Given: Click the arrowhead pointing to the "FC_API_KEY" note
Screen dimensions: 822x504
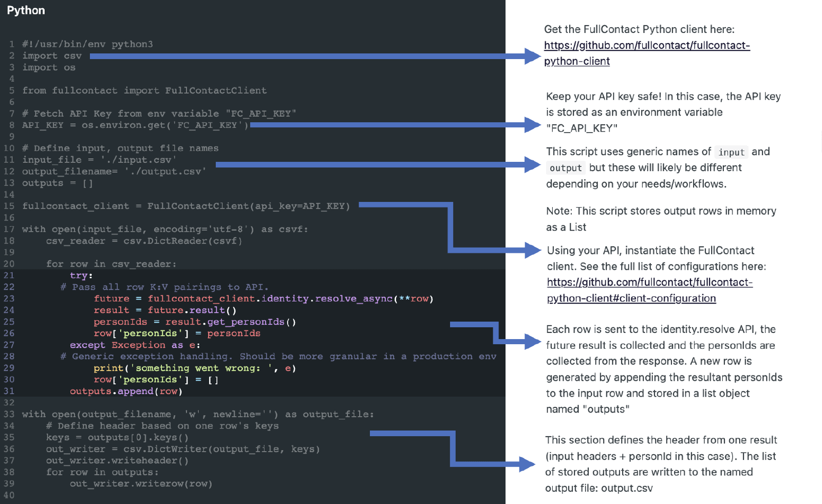Looking at the screenshot, I should coord(532,125).
